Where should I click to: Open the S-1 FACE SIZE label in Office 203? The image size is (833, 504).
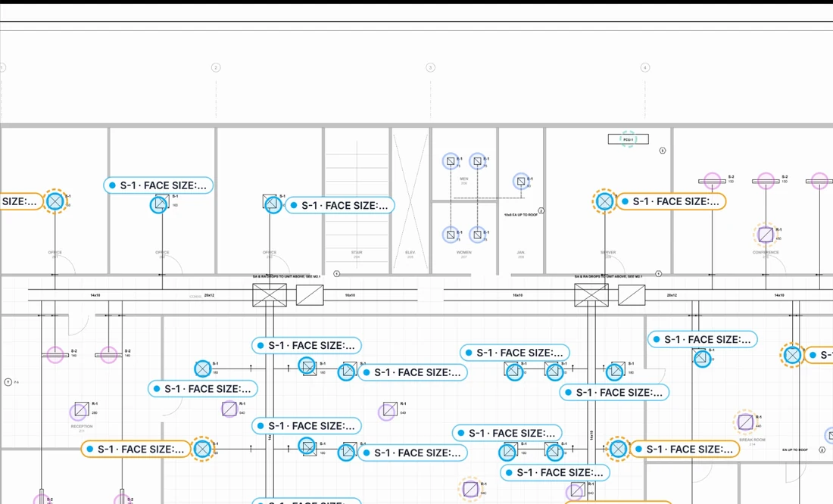(x=340, y=206)
